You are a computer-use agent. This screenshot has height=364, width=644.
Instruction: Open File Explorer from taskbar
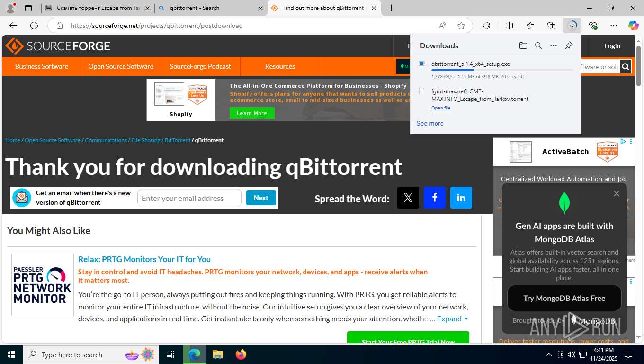coord(217,355)
